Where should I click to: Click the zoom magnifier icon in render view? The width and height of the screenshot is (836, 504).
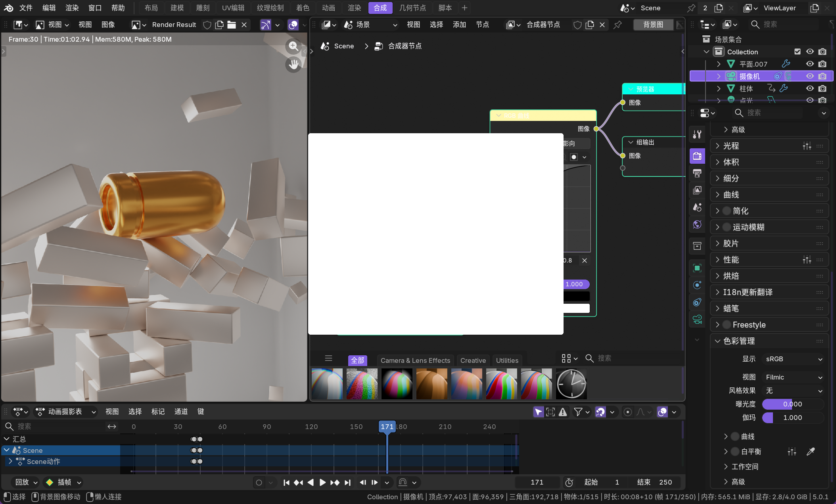point(293,46)
